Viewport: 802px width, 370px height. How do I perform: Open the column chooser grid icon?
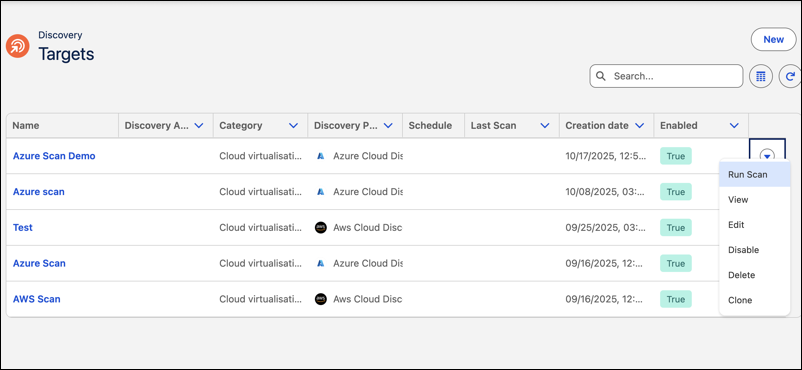pos(761,76)
